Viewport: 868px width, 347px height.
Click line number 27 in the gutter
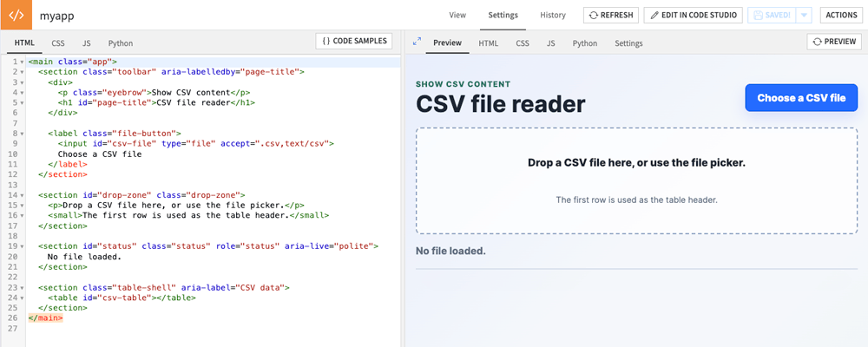click(x=13, y=329)
